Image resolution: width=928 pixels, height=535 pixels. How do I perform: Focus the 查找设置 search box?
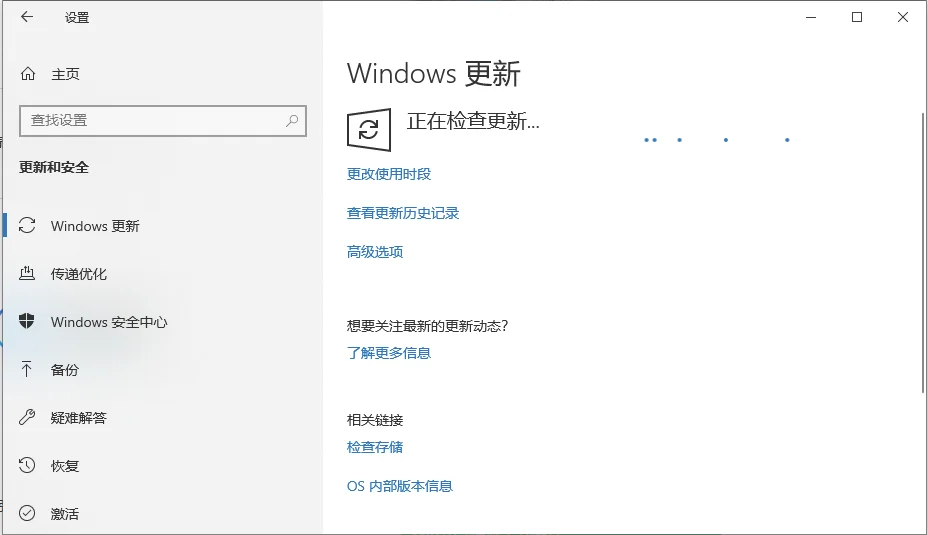tap(163, 121)
